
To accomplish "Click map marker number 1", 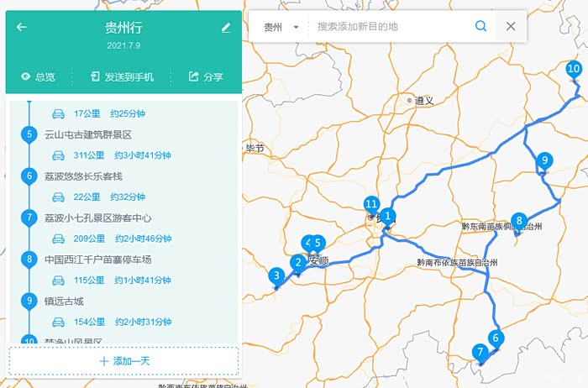I will (x=388, y=217).
